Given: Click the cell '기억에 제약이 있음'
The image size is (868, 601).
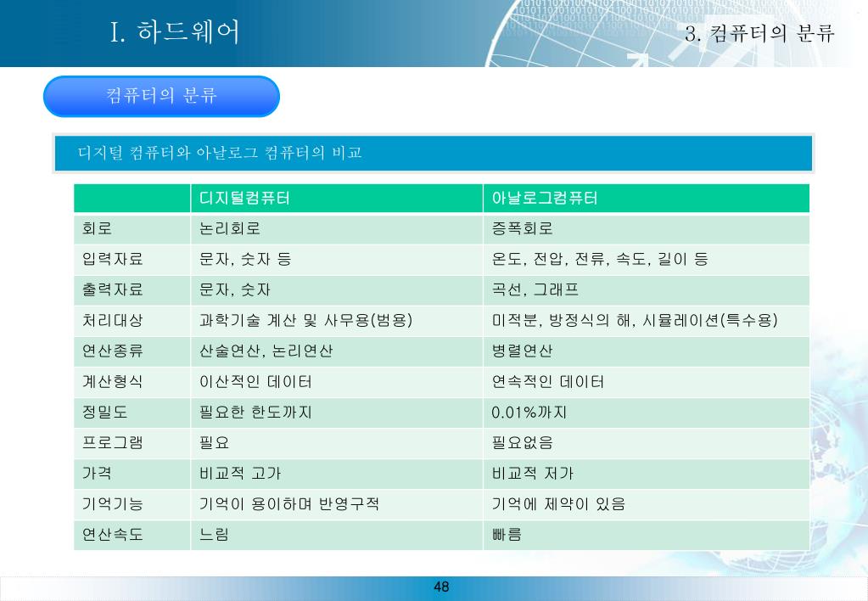Looking at the screenshot, I should pos(646,504).
